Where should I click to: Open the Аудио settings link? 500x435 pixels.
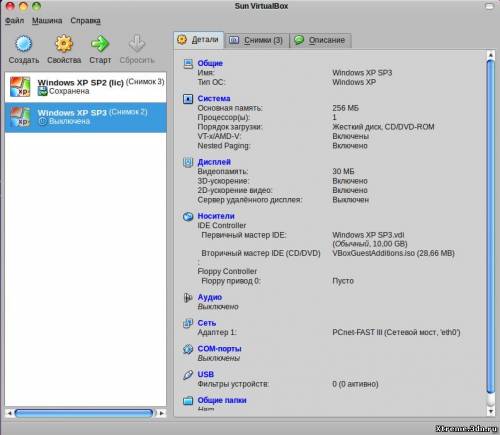(210, 297)
